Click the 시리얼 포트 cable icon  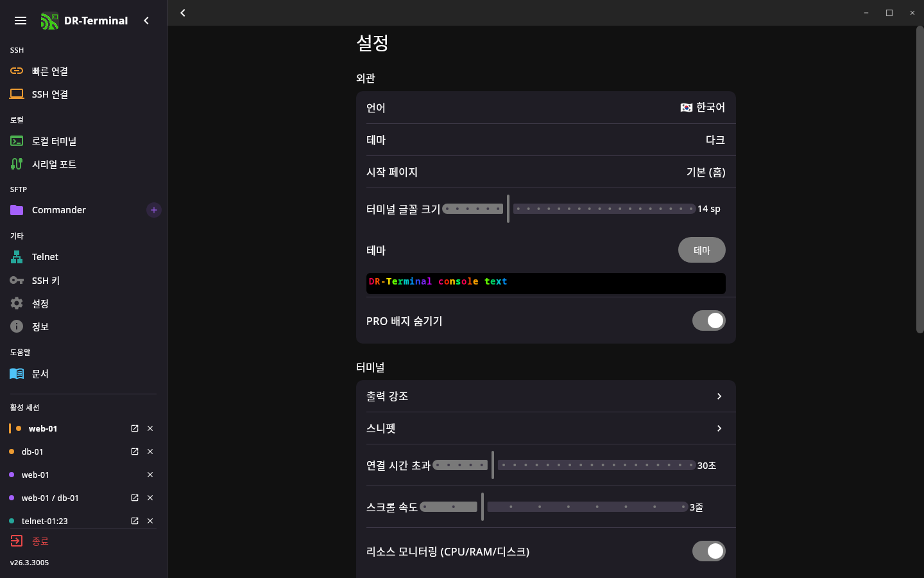(x=17, y=164)
